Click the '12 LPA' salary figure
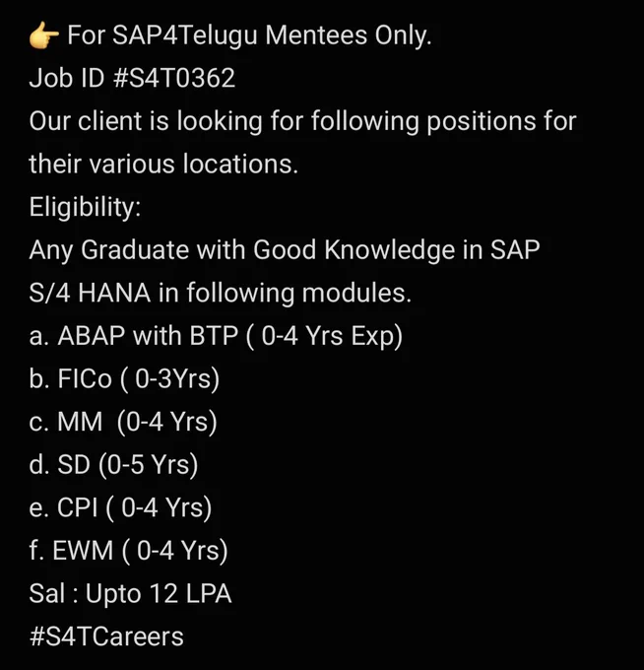 point(190,594)
